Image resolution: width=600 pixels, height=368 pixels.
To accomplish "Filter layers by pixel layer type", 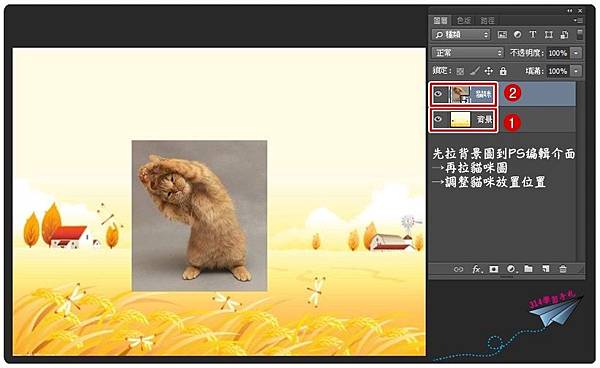I will tap(502, 34).
